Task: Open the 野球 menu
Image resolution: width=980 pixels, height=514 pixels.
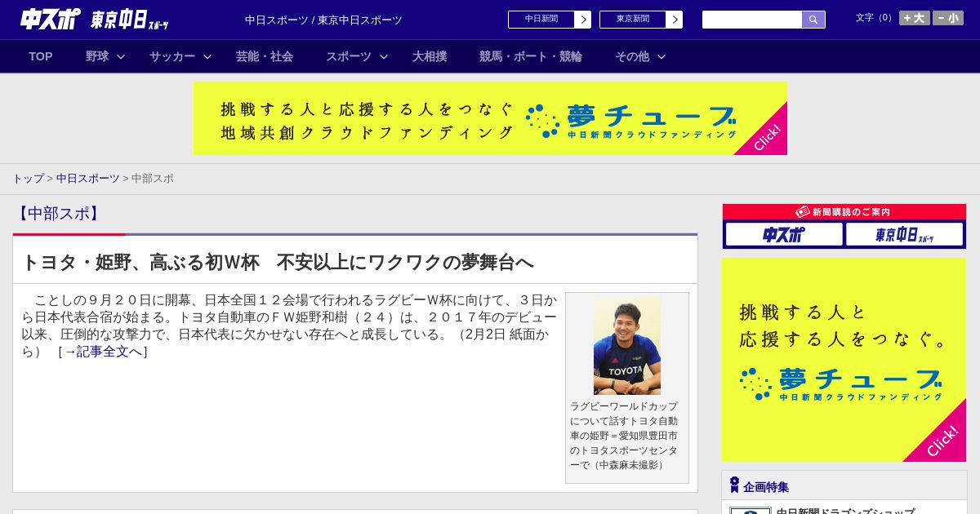Action: (x=97, y=56)
